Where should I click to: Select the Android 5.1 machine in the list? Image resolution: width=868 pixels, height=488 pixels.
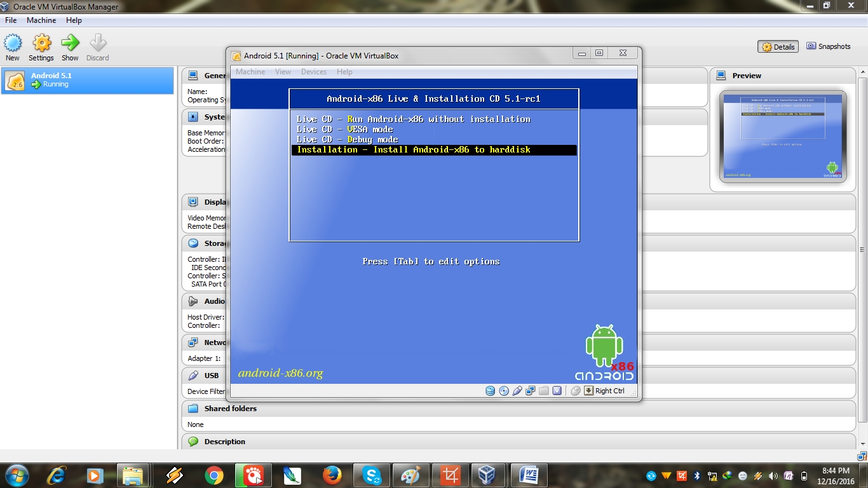[87, 80]
